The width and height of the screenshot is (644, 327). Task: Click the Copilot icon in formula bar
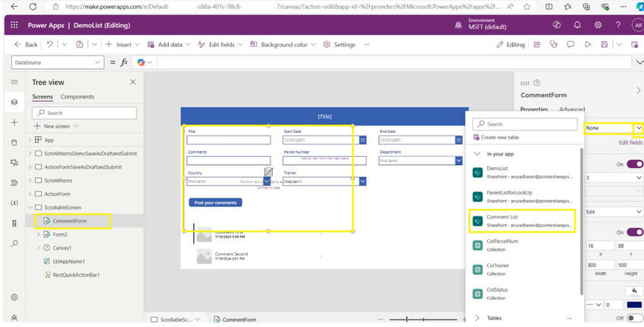tap(141, 62)
